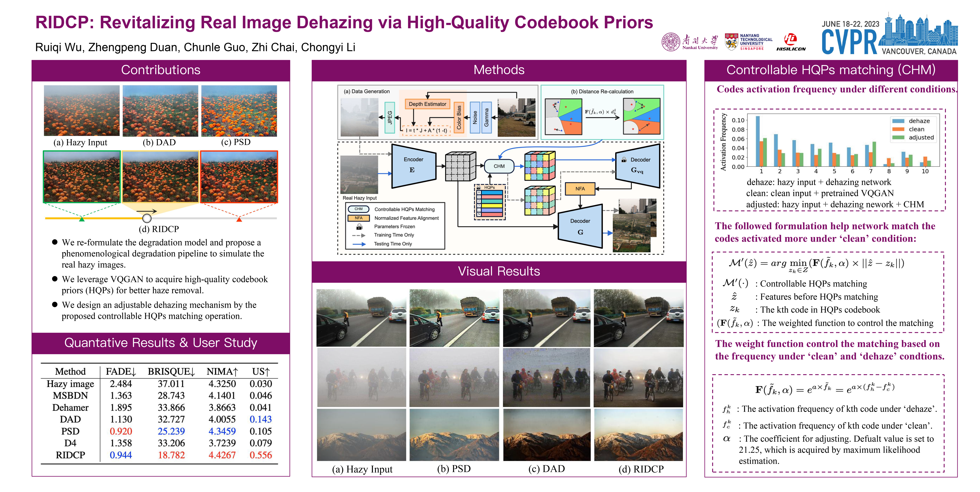Click the poster title RIDCP heading
The image size is (980, 492).
(344, 22)
